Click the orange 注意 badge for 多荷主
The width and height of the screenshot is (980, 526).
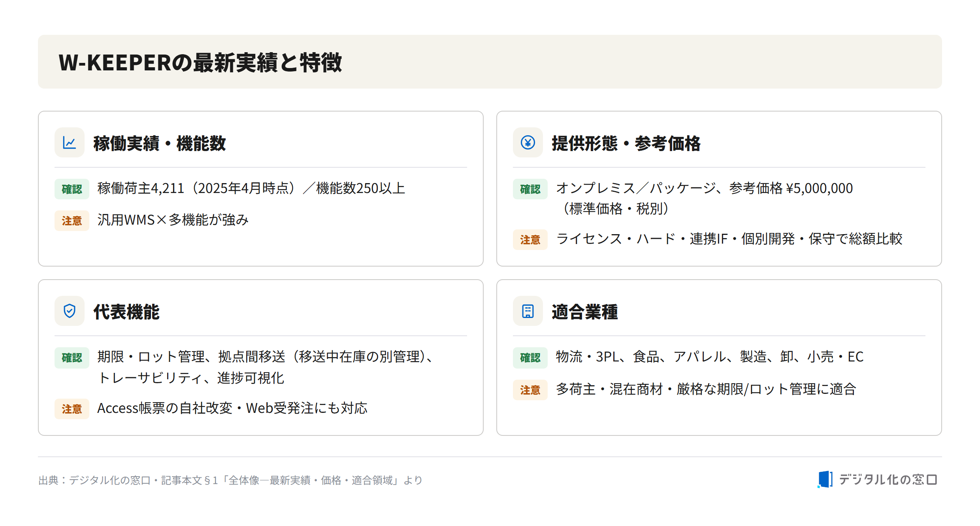[x=530, y=390]
